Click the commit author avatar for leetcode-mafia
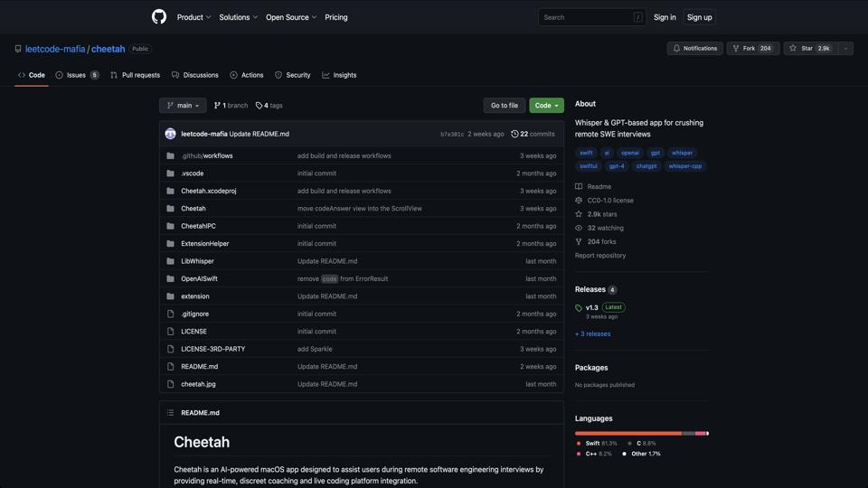This screenshot has width=868, height=488. (x=170, y=134)
